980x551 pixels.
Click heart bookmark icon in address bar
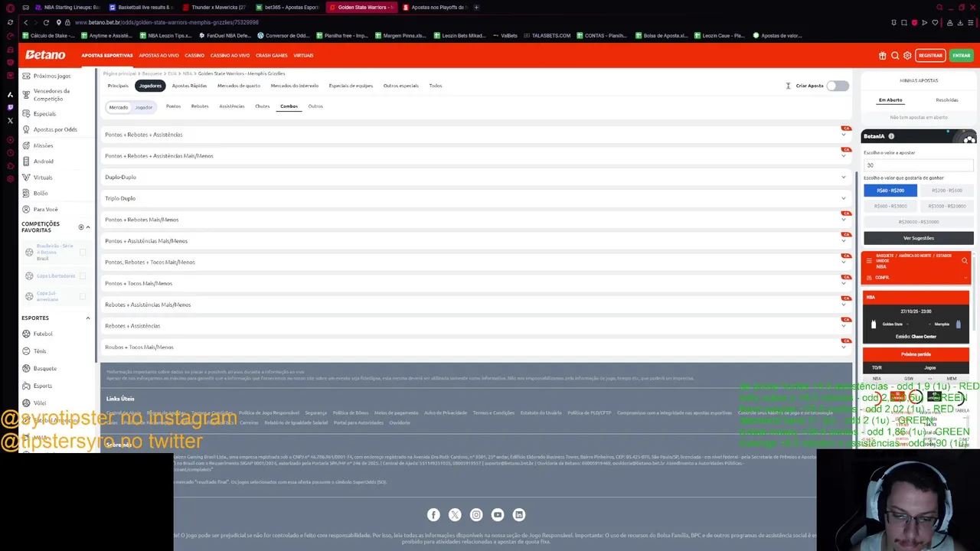tap(934, 22)
